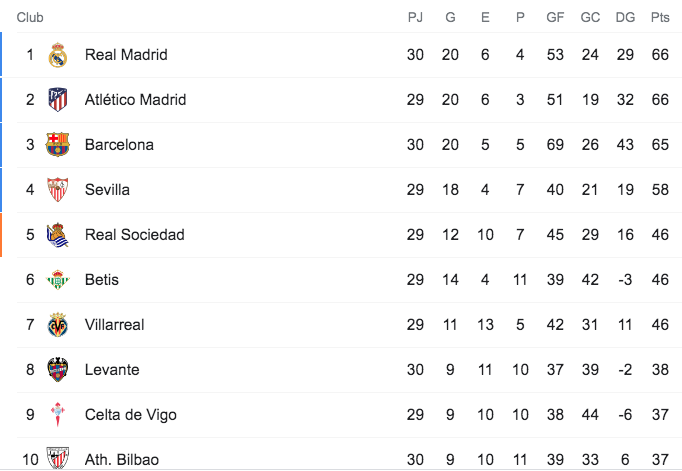Viewport: 682px width, 471px height.
Task: Click the Celta de Vigo crest
Action: click(x=58, y=415)
